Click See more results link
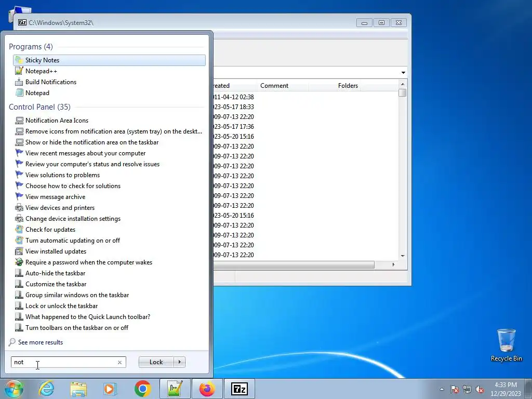532x399 pixels. (41, 342)
